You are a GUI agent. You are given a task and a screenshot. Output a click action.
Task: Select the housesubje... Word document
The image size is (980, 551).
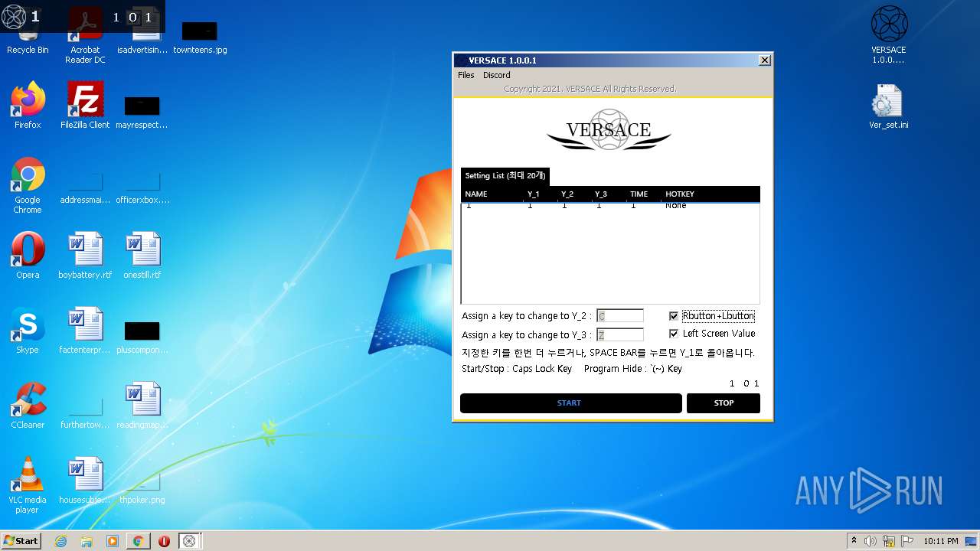[x=85, y=480]
